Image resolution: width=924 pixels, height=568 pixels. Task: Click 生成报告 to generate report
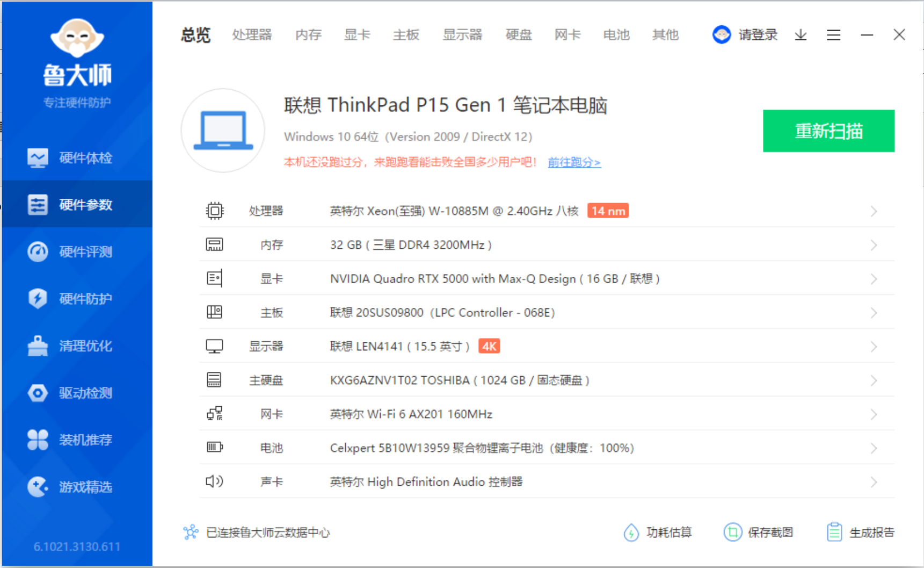pyautogui.click(x=861, y=533)
